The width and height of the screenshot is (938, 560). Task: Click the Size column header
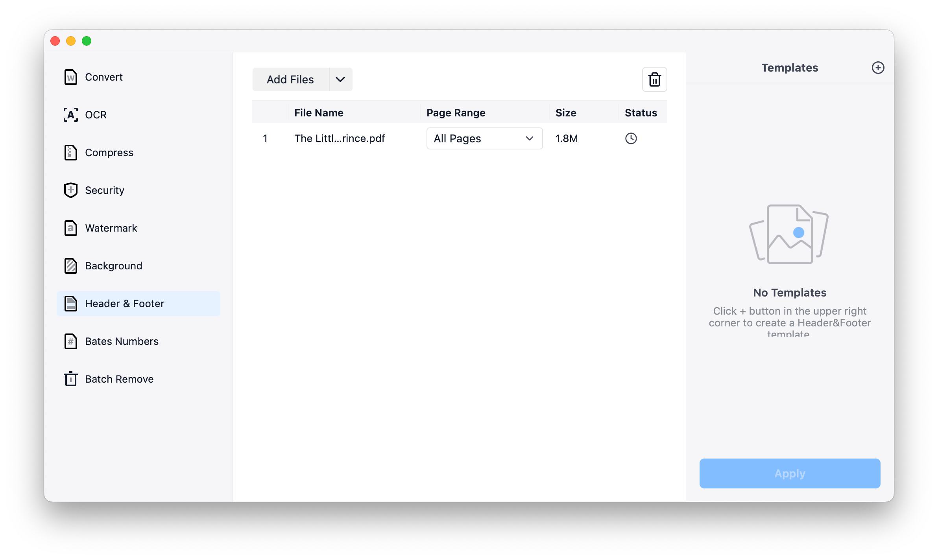point(566,113)
